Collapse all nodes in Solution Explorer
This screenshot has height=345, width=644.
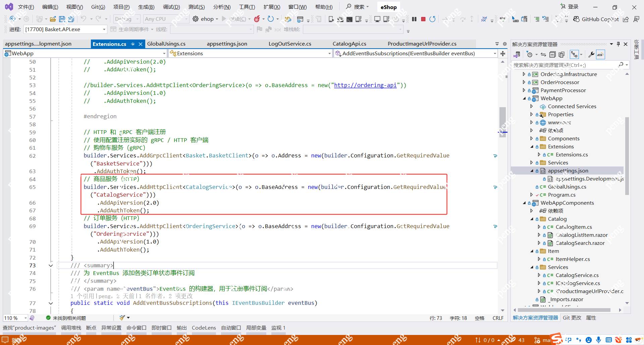coord(553,54)
